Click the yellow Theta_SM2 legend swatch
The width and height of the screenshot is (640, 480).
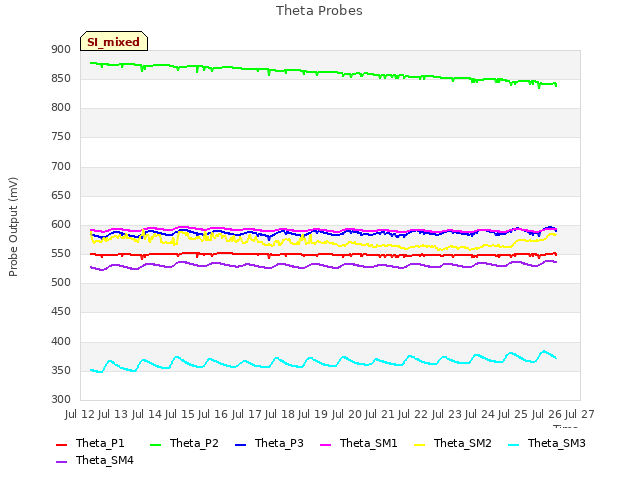(420, 444)
